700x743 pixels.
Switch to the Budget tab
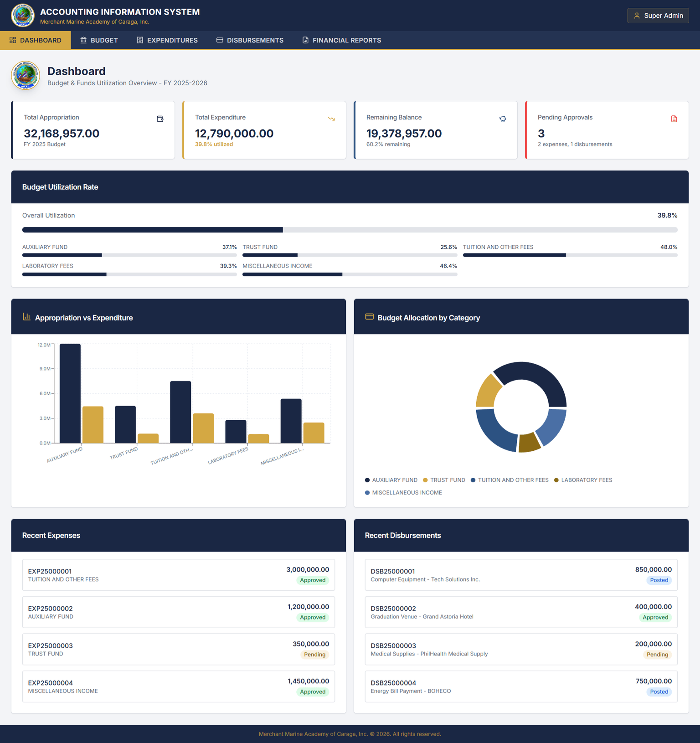99,40
